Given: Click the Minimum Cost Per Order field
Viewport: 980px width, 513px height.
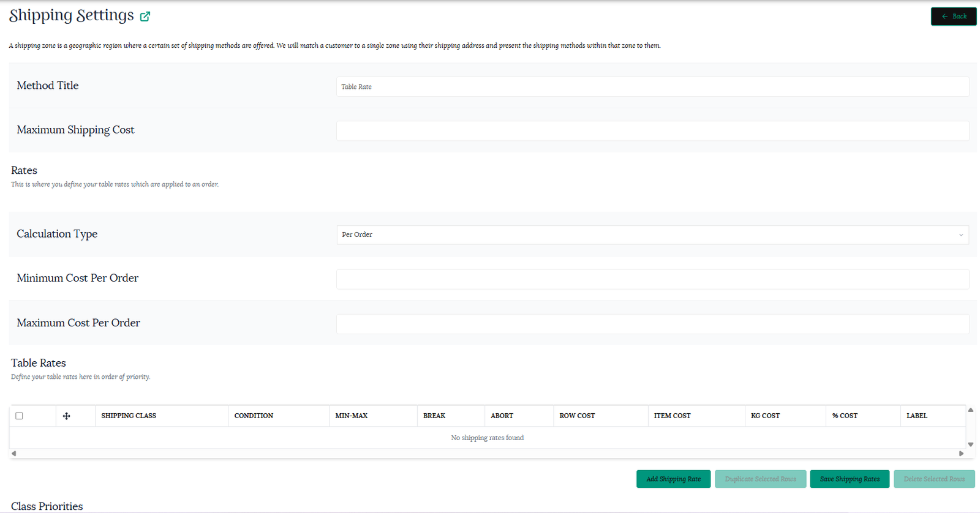Looking at the screenshot, I should [x=652, y=279].
